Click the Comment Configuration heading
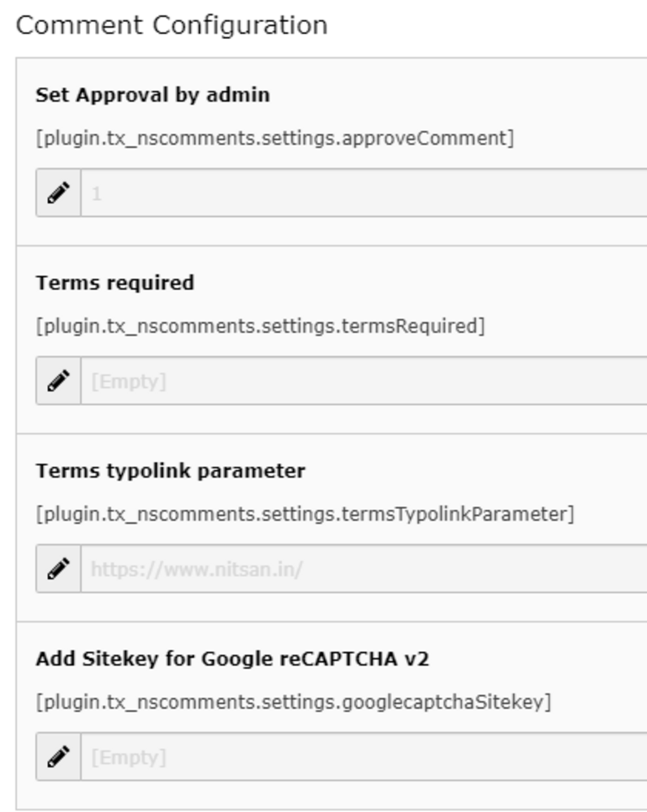 click(x=172, y=26)
